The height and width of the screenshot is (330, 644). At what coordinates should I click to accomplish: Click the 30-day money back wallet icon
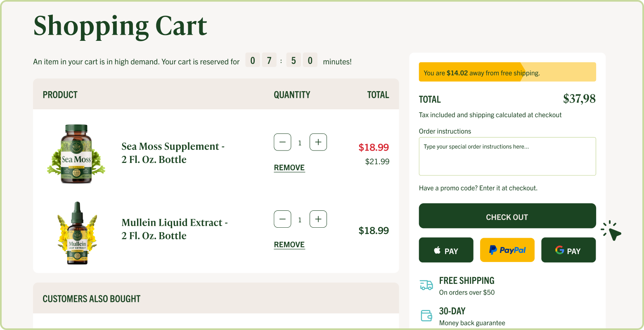click(426, 316)
